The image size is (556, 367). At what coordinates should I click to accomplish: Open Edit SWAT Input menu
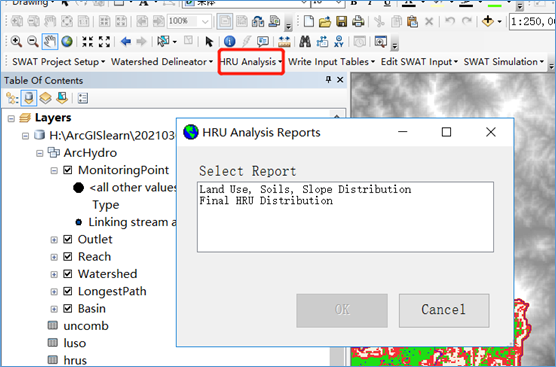[419, 62]
